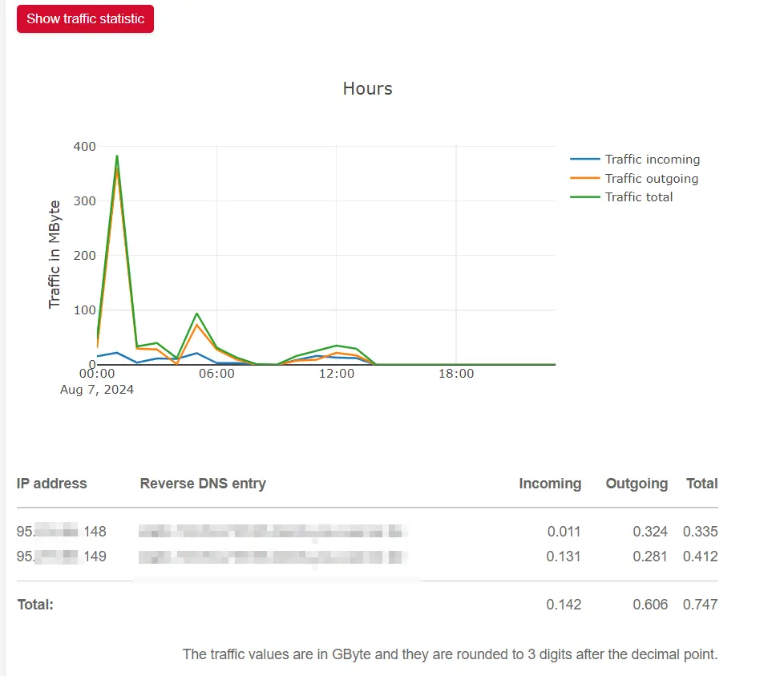Toggle the Traffic total legend entry
784x676 pixels.
[x=638, y=197]
